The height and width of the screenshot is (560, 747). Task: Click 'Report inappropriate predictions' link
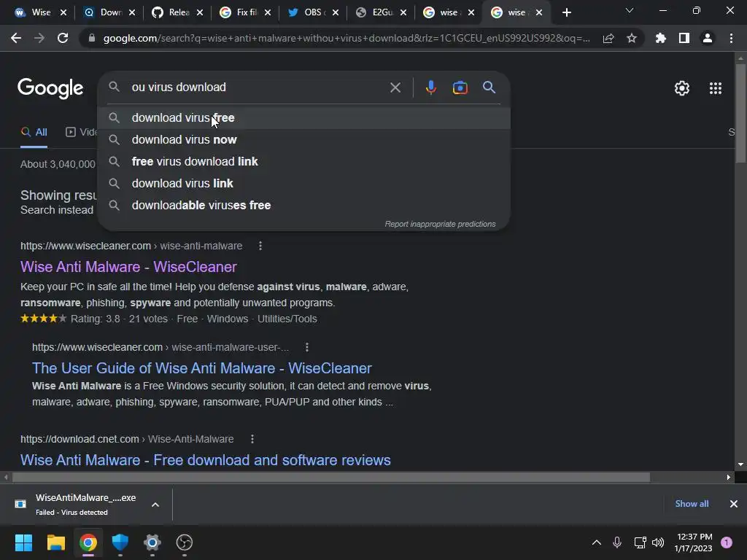point(440,224)
